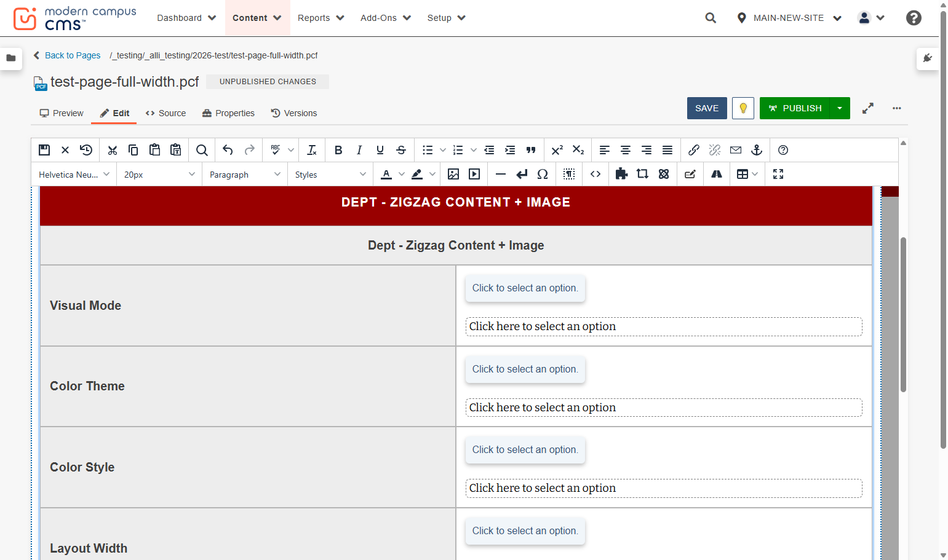
Task: Insert a blockquote
Action: coord(531,150)
